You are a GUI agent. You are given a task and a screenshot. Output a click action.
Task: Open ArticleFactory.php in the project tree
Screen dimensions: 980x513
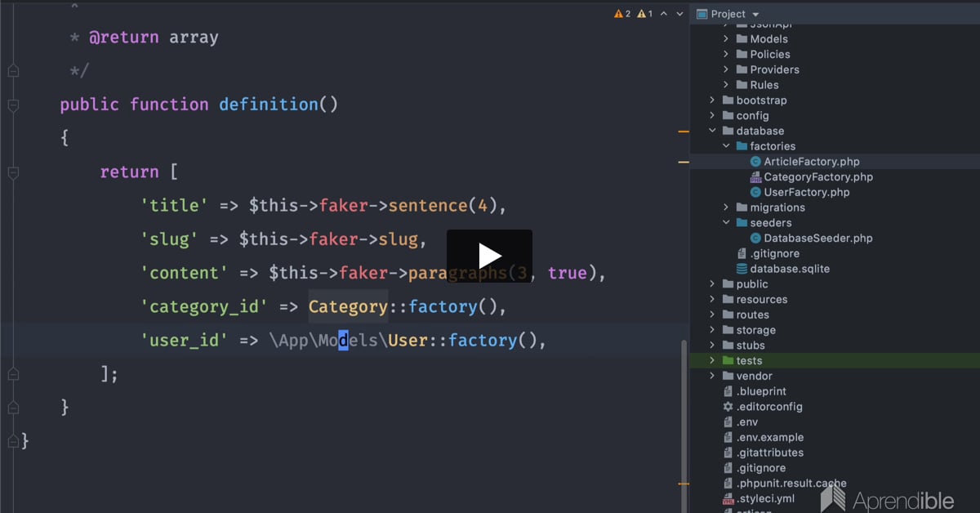[812, 162]
